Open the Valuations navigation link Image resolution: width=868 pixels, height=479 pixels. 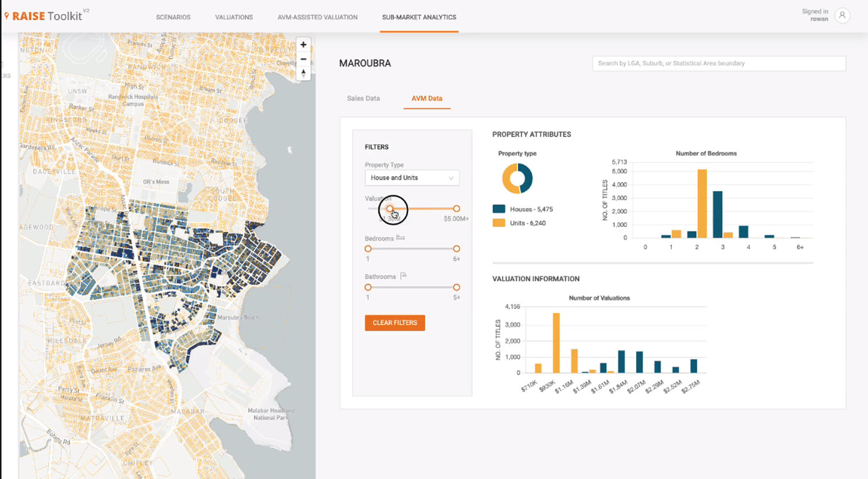point(234,17)
